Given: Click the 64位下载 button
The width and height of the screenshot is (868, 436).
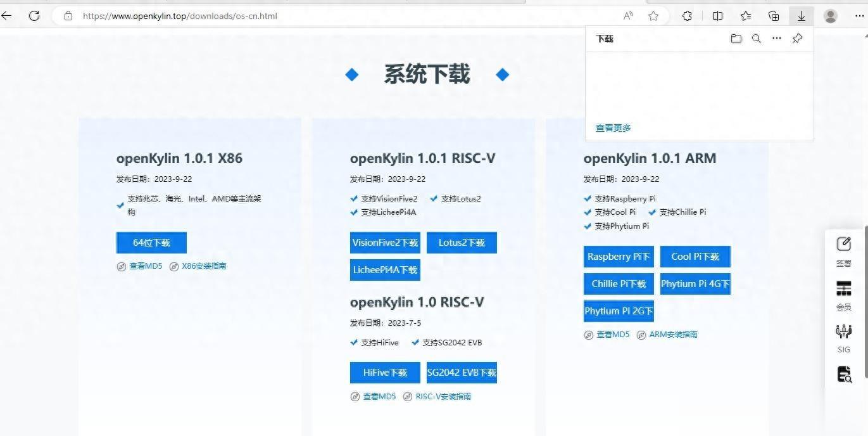Looking at the screenshot, I should 151,243.
